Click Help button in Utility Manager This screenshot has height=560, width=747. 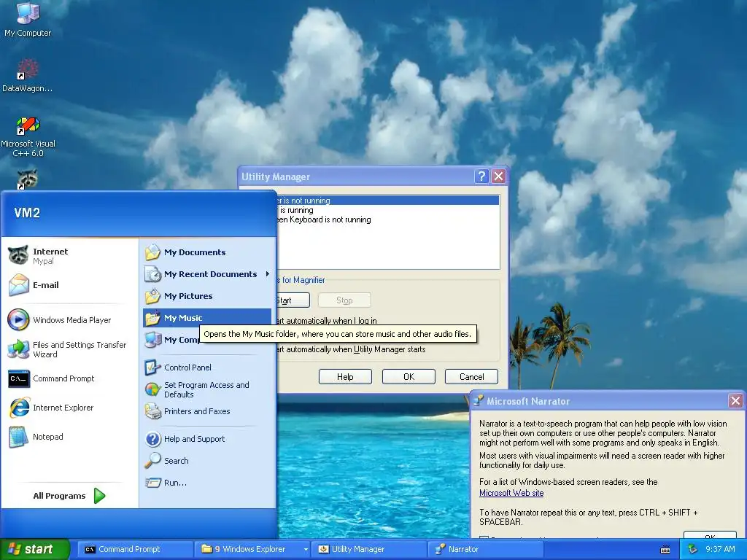coord(345,377)
